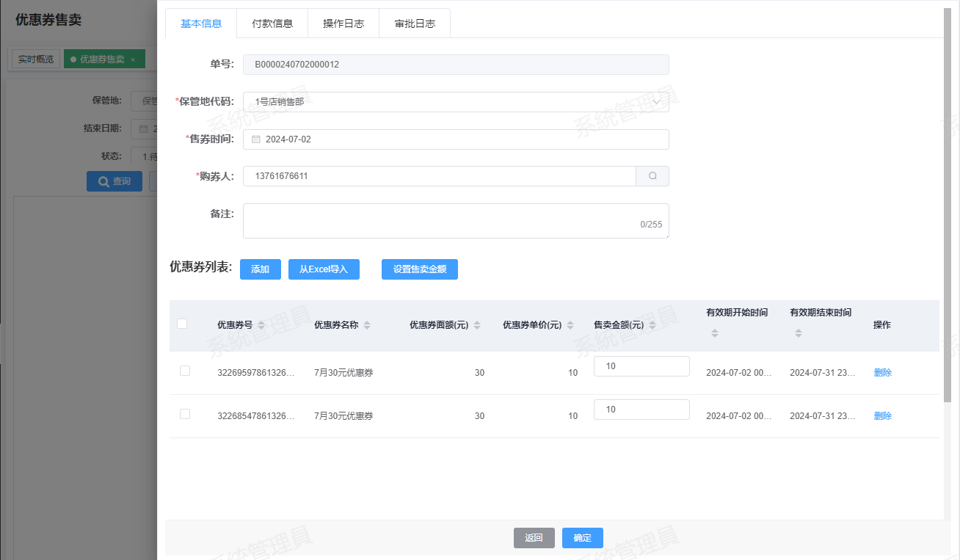Click the 从Excel导入 button
The height and width of the screenshot is (560, 960).
tap(324, 269)
